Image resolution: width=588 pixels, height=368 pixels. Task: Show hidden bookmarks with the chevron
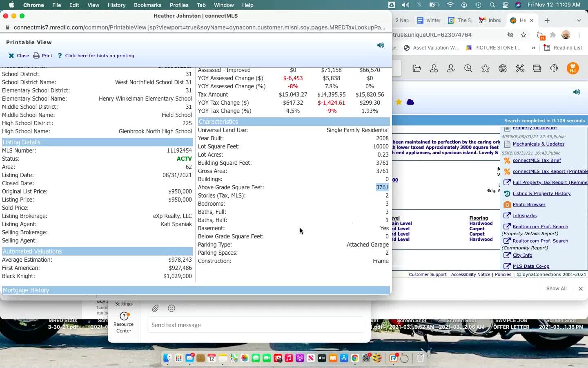(533, 48)
